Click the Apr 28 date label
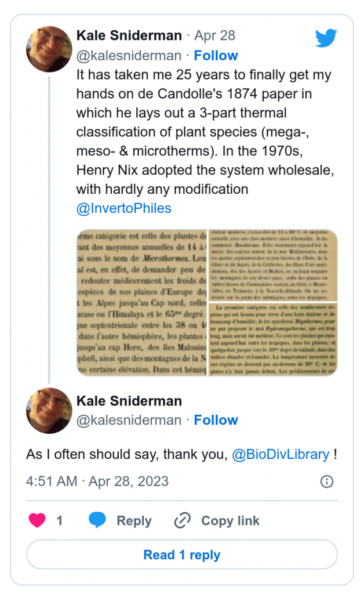This screenshot has height=594, width=364. 214,35
